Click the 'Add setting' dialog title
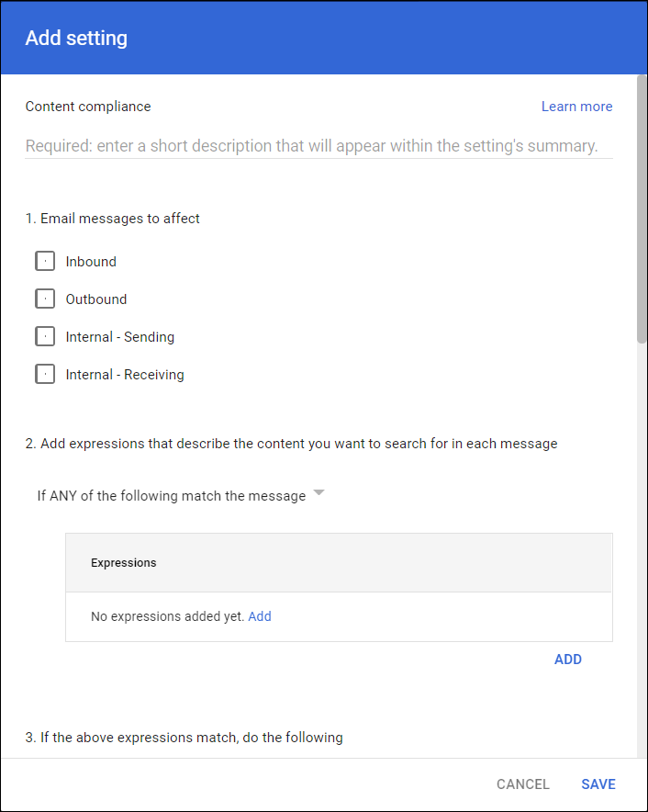The height and width of the screenshot is (812, 648). [x=76, y=39]
